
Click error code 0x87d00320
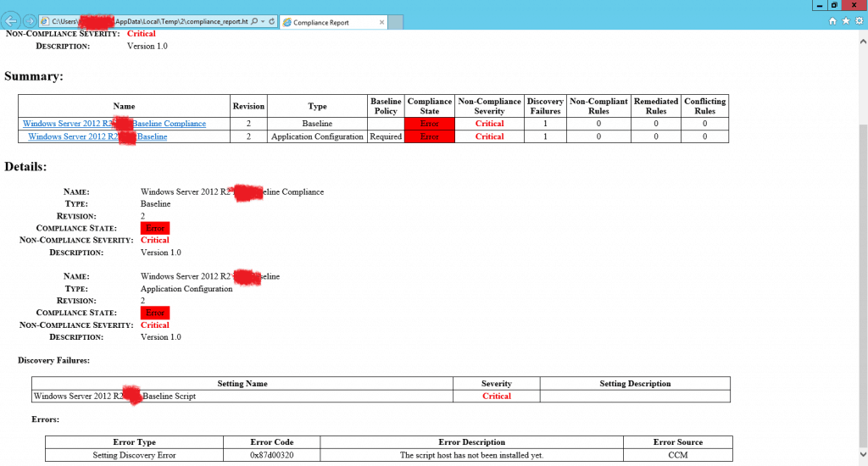click(x=272, y=456)
